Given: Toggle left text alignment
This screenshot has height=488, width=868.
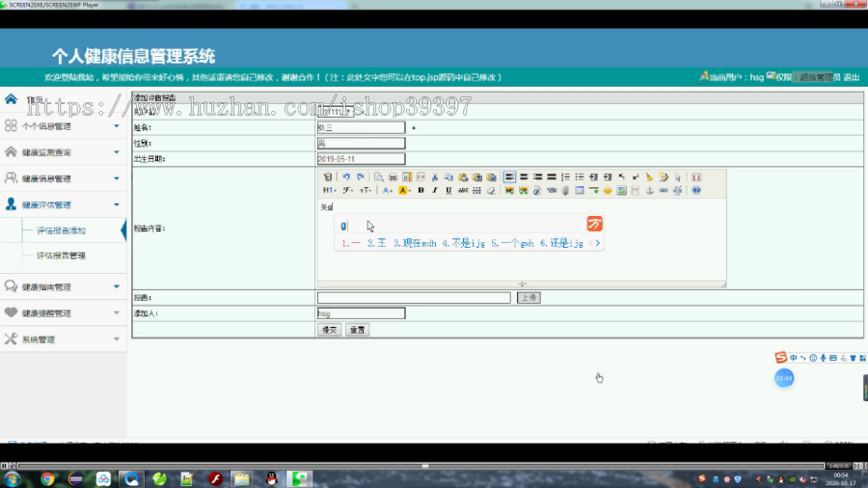Looking at the screenshot, I should (509, 177).
